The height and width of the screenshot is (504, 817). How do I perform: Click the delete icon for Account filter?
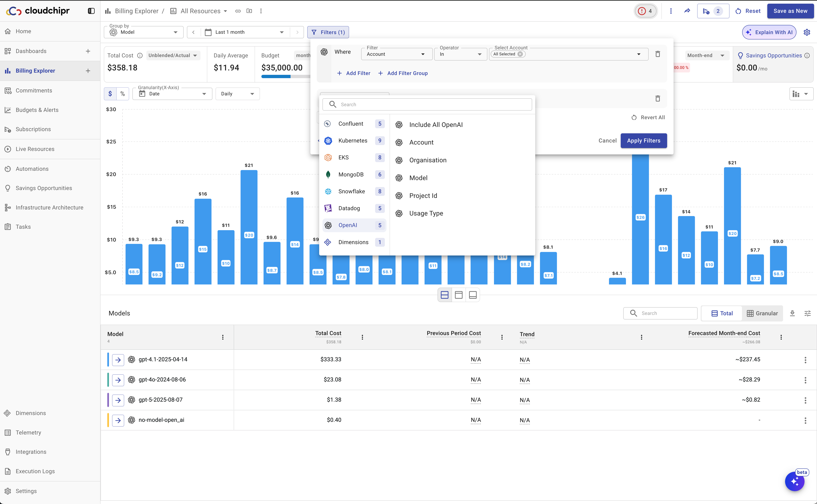coord(657,54)
